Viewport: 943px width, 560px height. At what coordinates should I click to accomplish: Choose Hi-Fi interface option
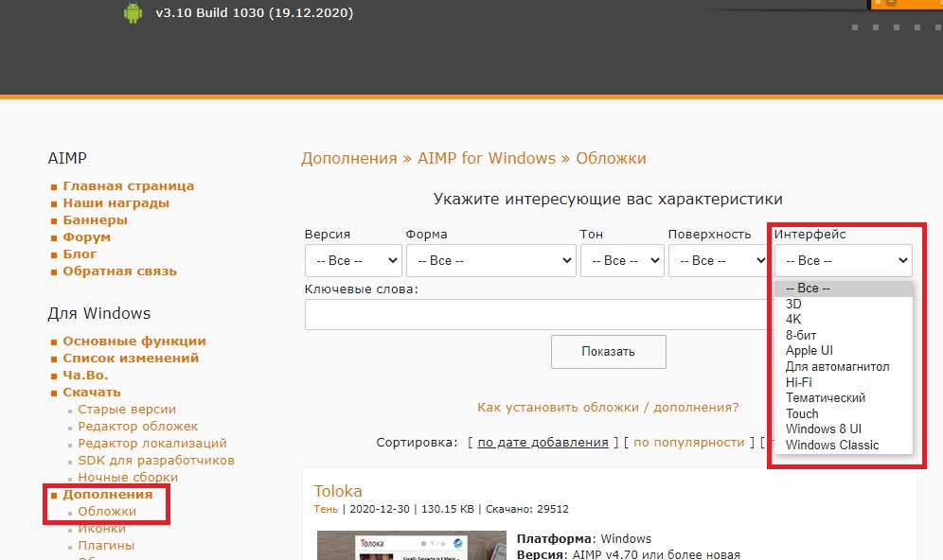pyautogui.click(x=844, y=382)
